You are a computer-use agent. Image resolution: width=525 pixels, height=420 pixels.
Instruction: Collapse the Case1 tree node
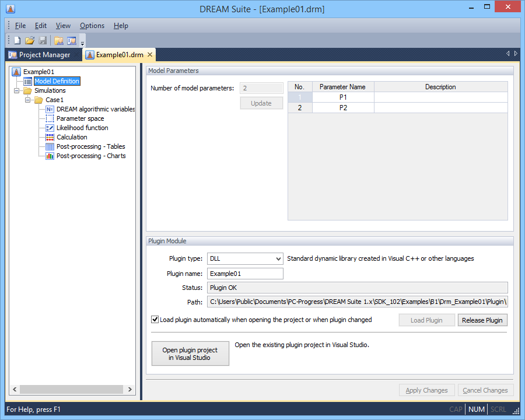tap(27, 100)
